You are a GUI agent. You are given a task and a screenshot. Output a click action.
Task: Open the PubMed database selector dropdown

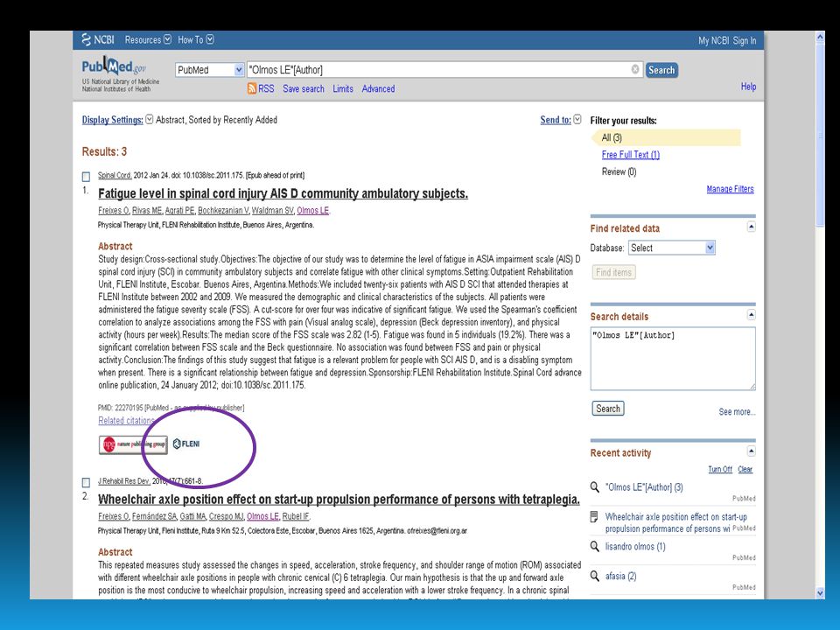tap(209, 70)
